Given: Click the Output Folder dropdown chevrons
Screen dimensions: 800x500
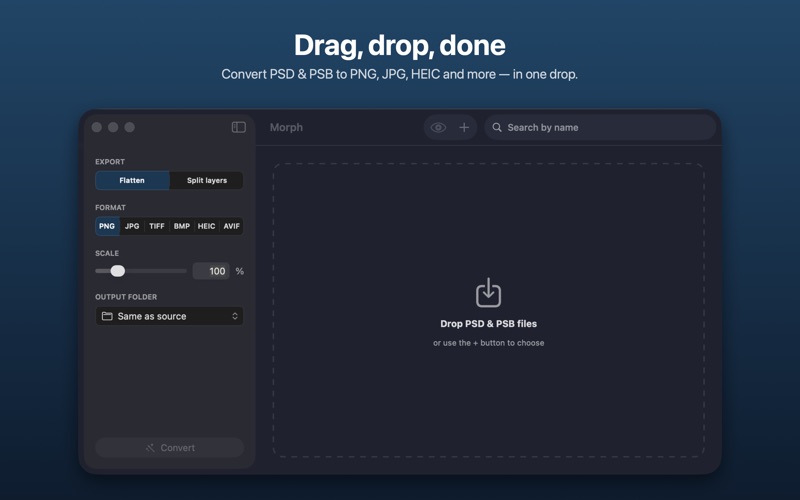Looking at the screenshot, I should pos(235,316).
